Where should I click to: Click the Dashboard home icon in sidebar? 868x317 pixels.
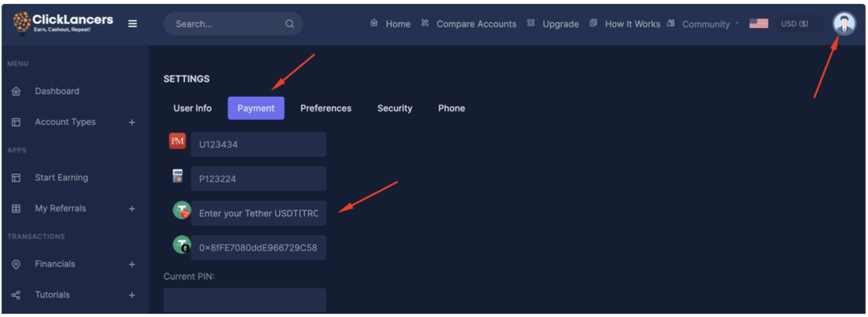click(16, 92)
